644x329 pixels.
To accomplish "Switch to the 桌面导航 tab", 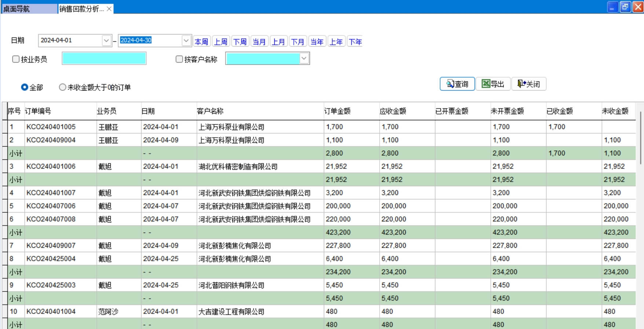I will click(29, 9).
